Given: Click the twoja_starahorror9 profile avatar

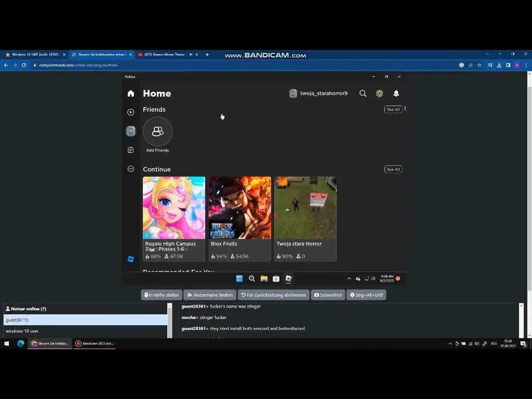Looking at the screenshot, I should point(293,94).
